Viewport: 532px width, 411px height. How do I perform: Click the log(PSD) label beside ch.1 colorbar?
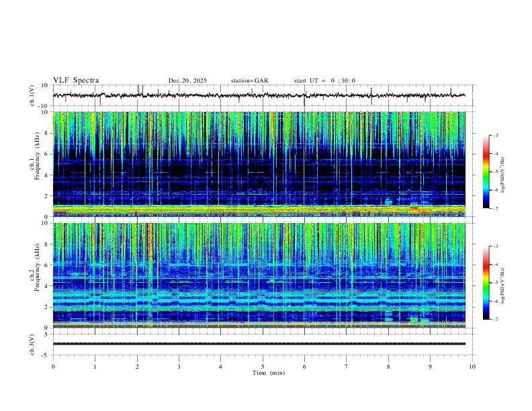point(502,175)
